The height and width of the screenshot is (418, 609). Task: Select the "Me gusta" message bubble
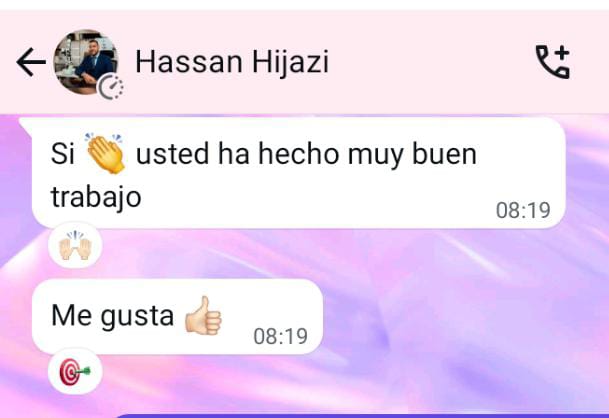[177, 316]
